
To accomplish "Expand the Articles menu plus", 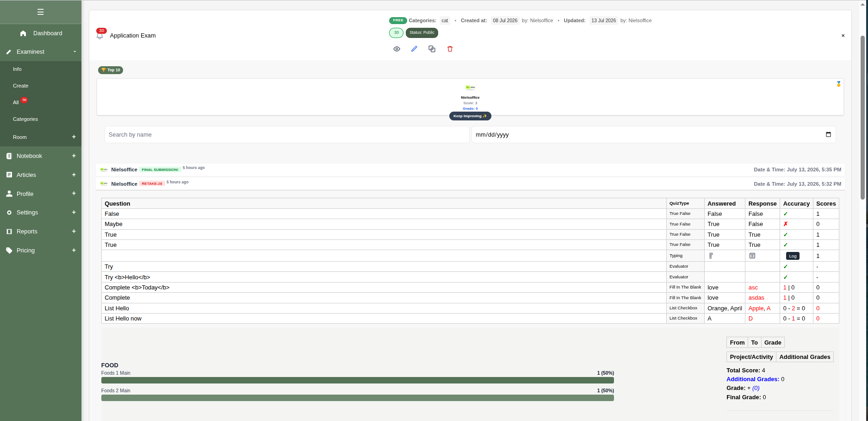I will (x=74, y=175).
